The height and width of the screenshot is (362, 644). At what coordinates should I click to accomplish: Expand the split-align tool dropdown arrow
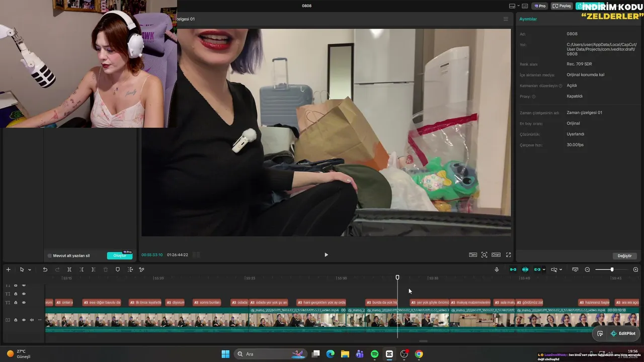[560, 270]
